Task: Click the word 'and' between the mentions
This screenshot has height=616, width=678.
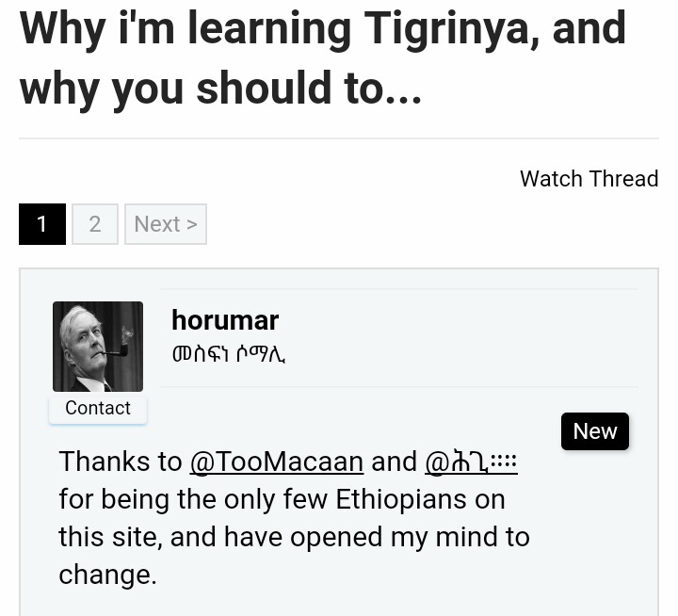Action: coord(394,462)
